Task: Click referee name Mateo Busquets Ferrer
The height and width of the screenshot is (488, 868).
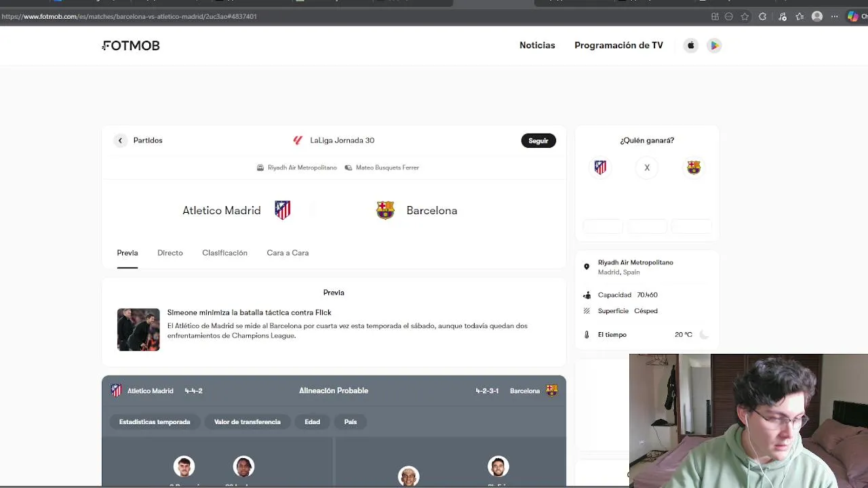Action: pyautogui.click(x=387, y=167)
